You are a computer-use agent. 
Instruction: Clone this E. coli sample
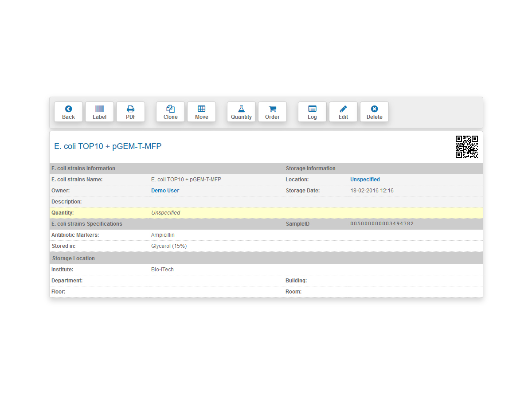(170, 112)
